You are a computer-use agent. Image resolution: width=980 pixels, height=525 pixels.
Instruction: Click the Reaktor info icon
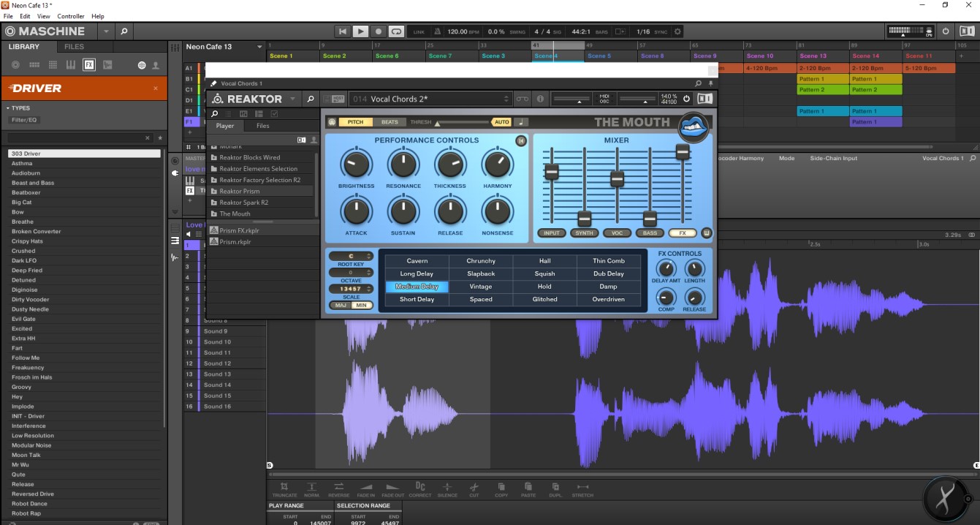pyautogui.click(x=540, y=99)
